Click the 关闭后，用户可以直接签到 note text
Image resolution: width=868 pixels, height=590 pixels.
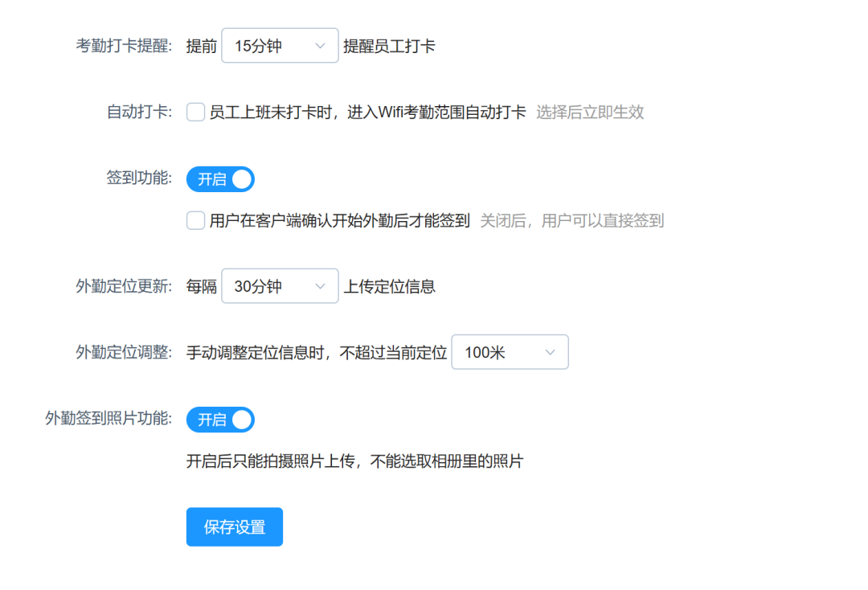pos(572,220)
